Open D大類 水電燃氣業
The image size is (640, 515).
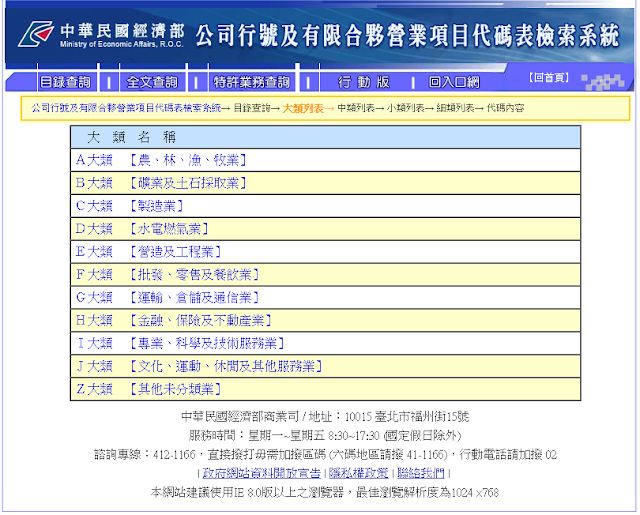tap(142, 229)
